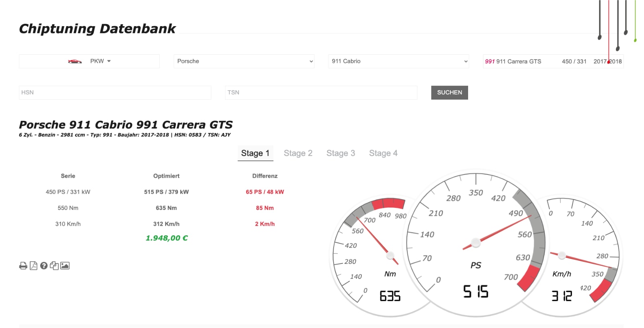Open the PKW vehicle type dropdown
Screen dimensions: 644x328
tap(100, 61)
